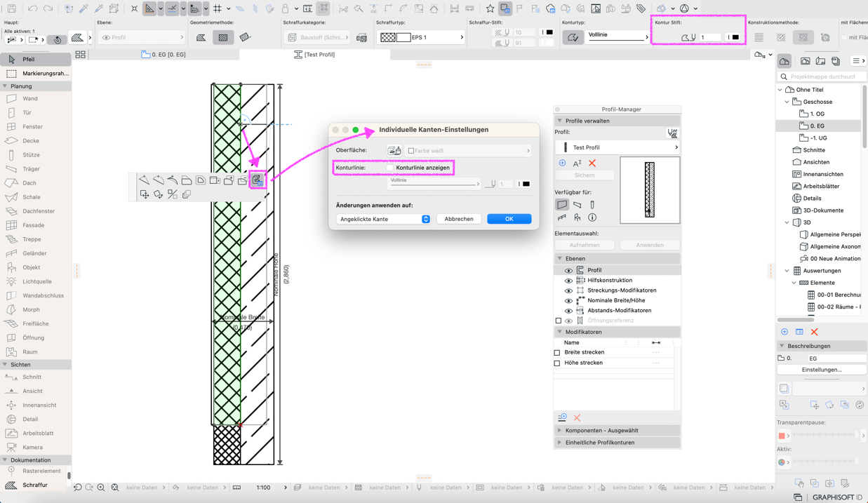Open the Test Profil selector dropdown
Image resolution: width=868 pixels, height=503 pixels.
pos(617,147)
